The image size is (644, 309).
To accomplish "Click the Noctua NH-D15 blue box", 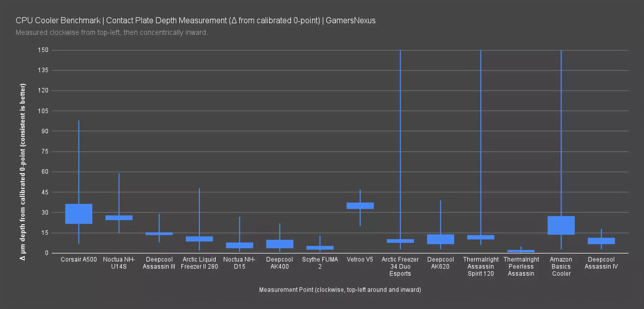I will [239, 245].
